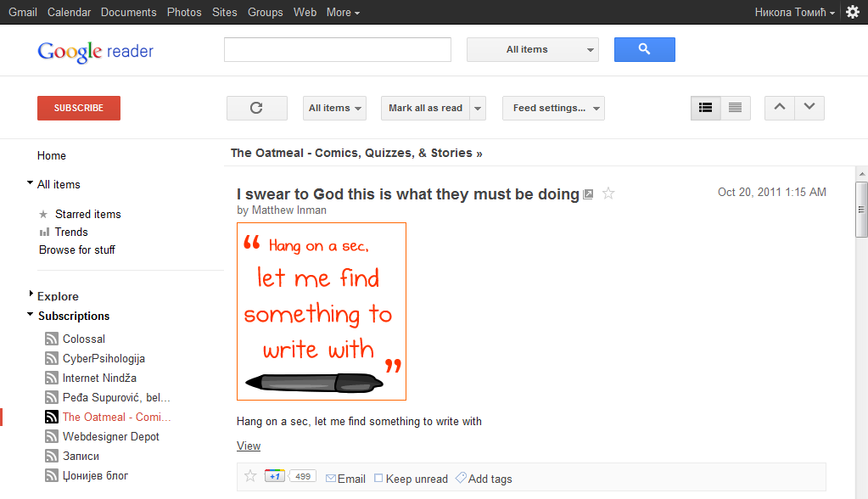Click the View link under the comic
The height and width of the screenshot is (499, 868).
[249, 446]
